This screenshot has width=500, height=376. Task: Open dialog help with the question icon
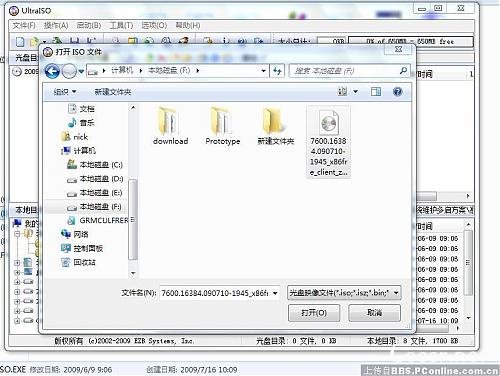click(397, 91)
